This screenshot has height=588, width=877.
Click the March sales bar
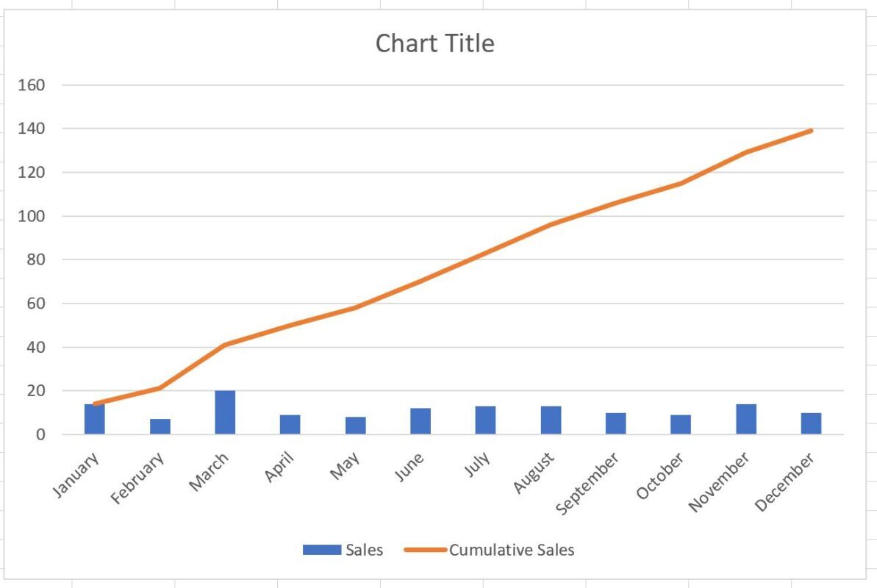(x=225, y=412)
